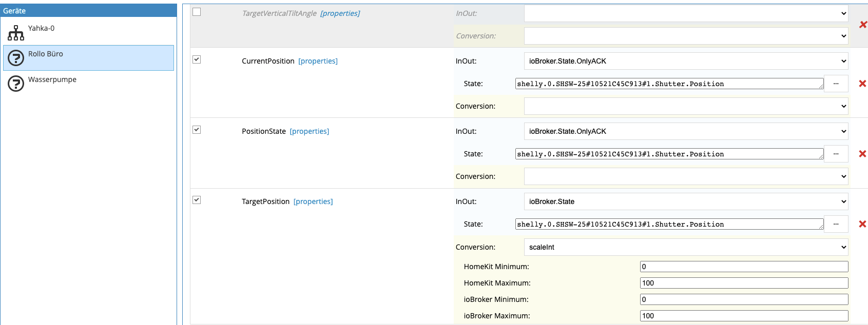Screen dimensions: 868x325
Task: Enable the TargetVerticalTiltAngle checkbox
Action: pos(197,12)
